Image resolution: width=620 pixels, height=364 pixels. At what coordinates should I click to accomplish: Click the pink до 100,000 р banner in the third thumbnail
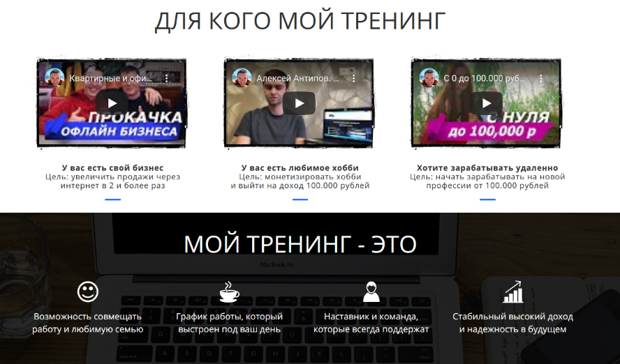tap(490, 132)
